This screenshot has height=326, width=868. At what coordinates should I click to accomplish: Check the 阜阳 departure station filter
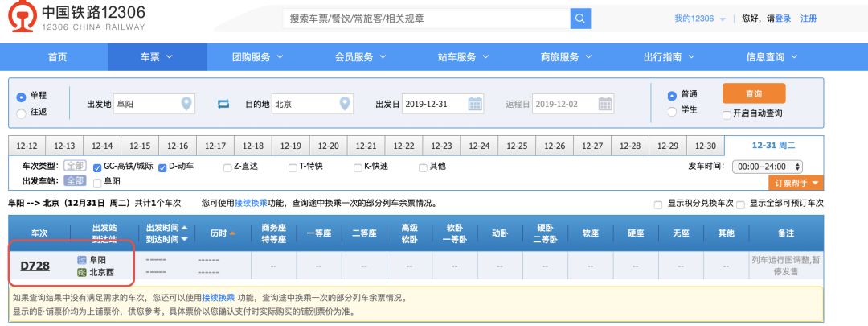pos(97,183)
